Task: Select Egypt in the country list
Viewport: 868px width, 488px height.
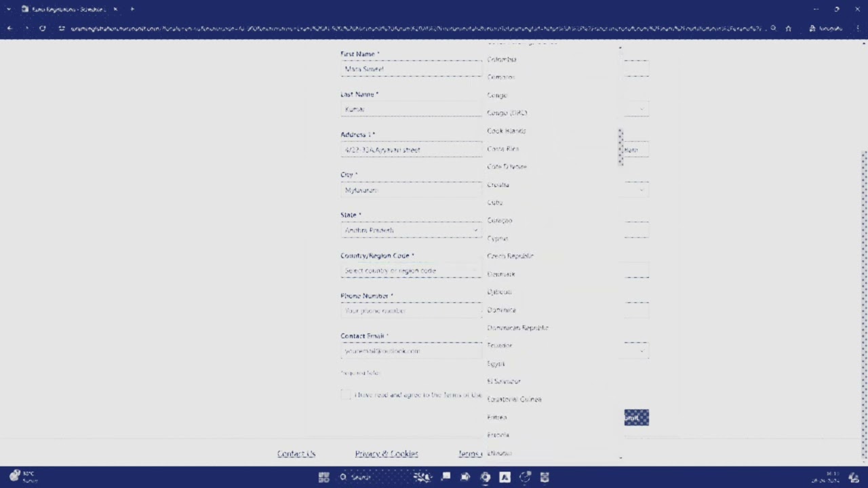Action: point(496,364)
